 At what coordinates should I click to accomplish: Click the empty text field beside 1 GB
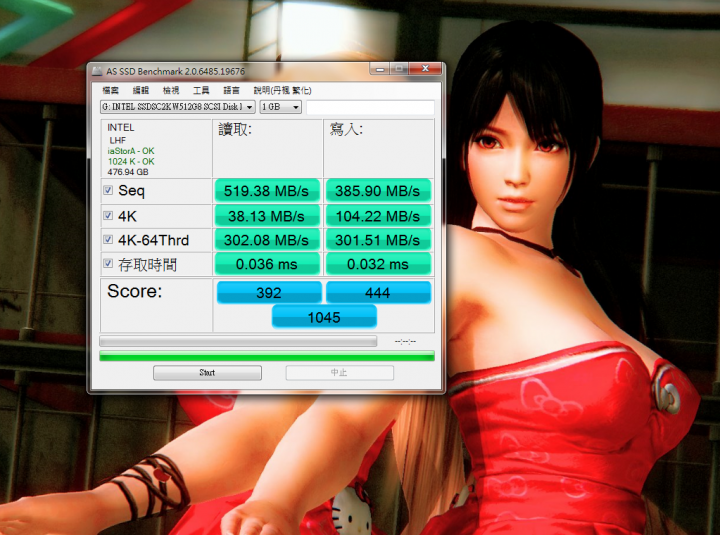click(x=370, y=107)
